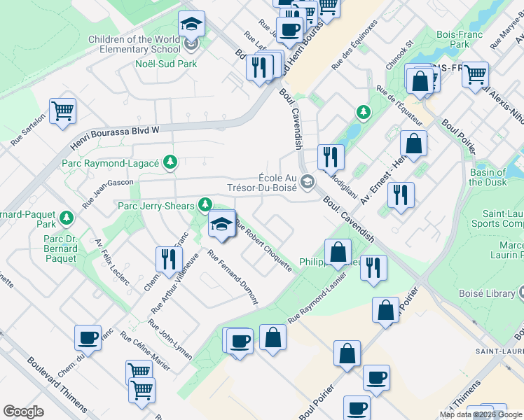Select school marker above Children of the World School
The width and height of the screenshot is (524, 420).
pyautogui.click(x=191, y=24)
